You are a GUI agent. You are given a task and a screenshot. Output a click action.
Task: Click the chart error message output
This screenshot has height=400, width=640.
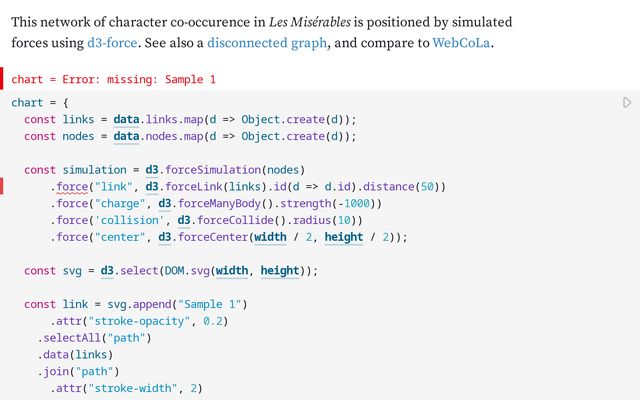click(114, 79)
